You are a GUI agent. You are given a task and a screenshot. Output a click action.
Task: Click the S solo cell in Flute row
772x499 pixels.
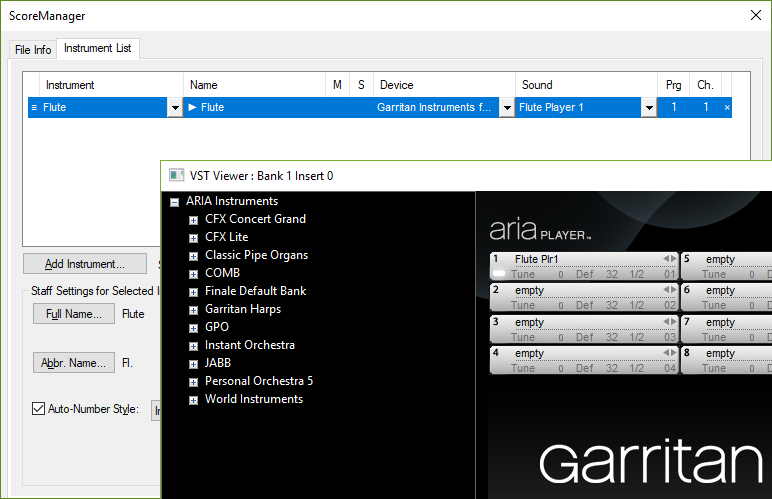pyautogui.click(x=361, y=107)
